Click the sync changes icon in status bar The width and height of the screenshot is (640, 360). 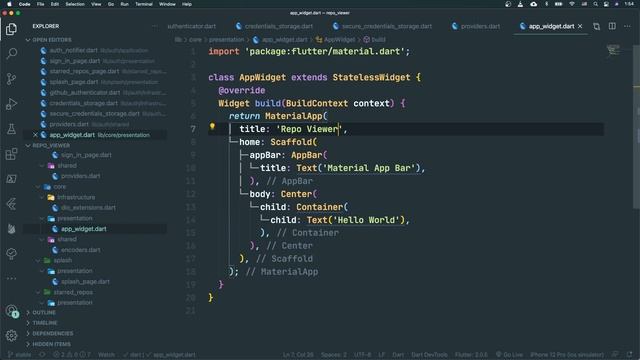[42, 355]
